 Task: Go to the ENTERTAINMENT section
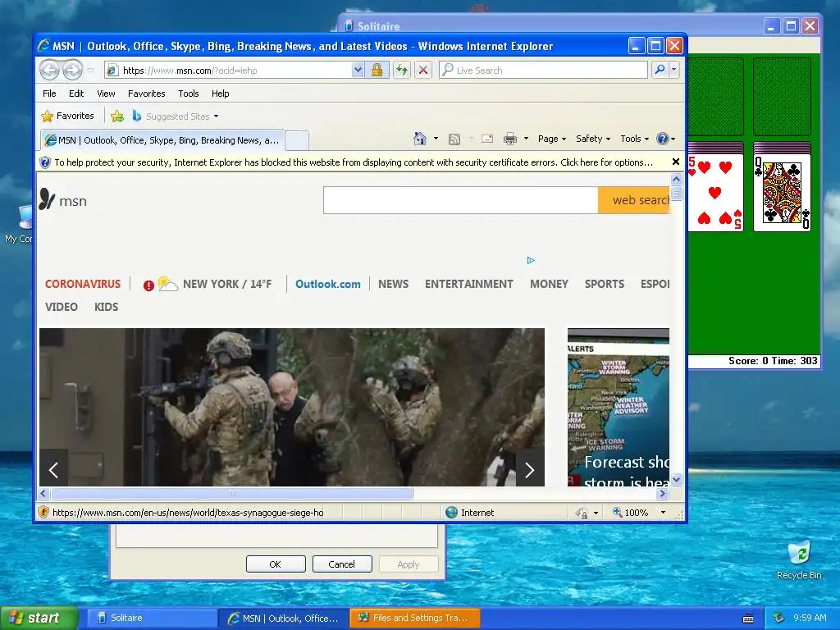468,284
